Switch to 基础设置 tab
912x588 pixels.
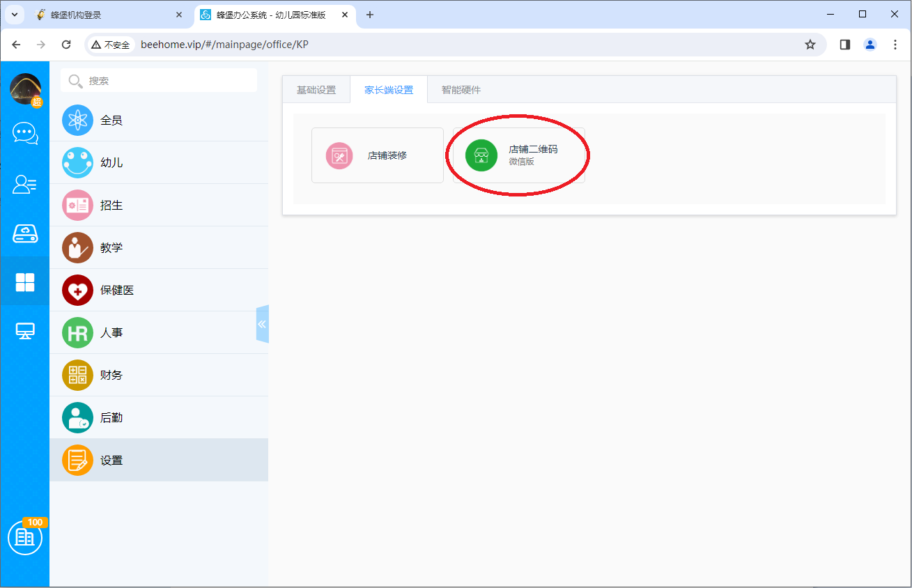click(316, 90)
